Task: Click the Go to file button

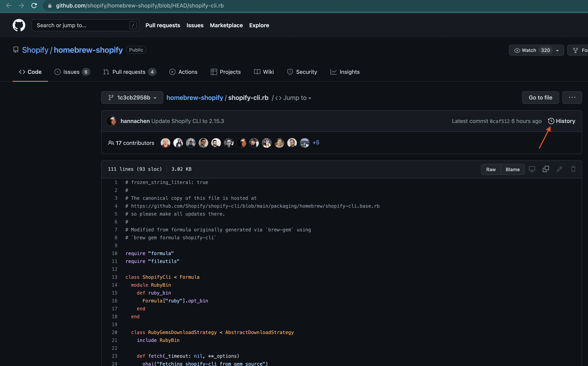Action: pyautogui.click(x=540, y=97)
